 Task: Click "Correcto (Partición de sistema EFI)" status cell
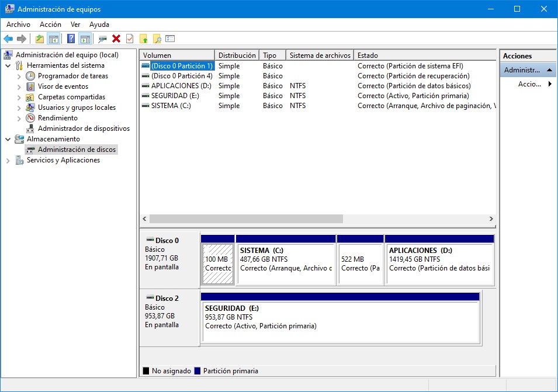coord(410,66)
